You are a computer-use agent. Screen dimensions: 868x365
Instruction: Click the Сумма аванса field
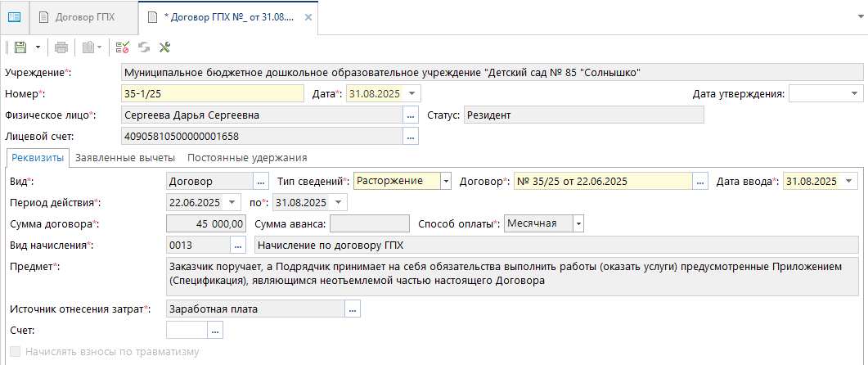click(369, 223)
